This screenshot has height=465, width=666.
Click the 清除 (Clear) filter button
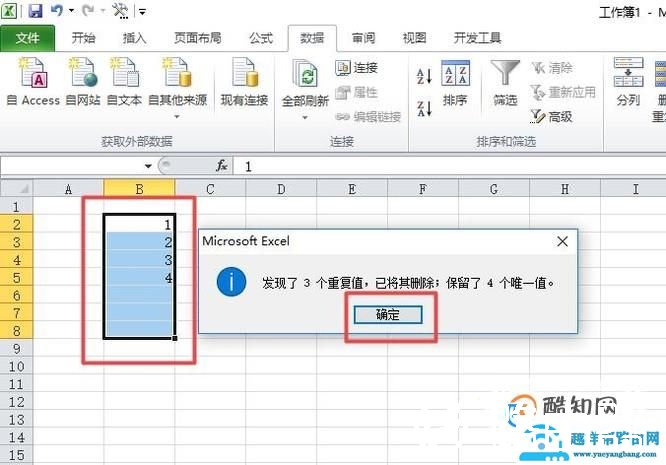tap(552, 68)
